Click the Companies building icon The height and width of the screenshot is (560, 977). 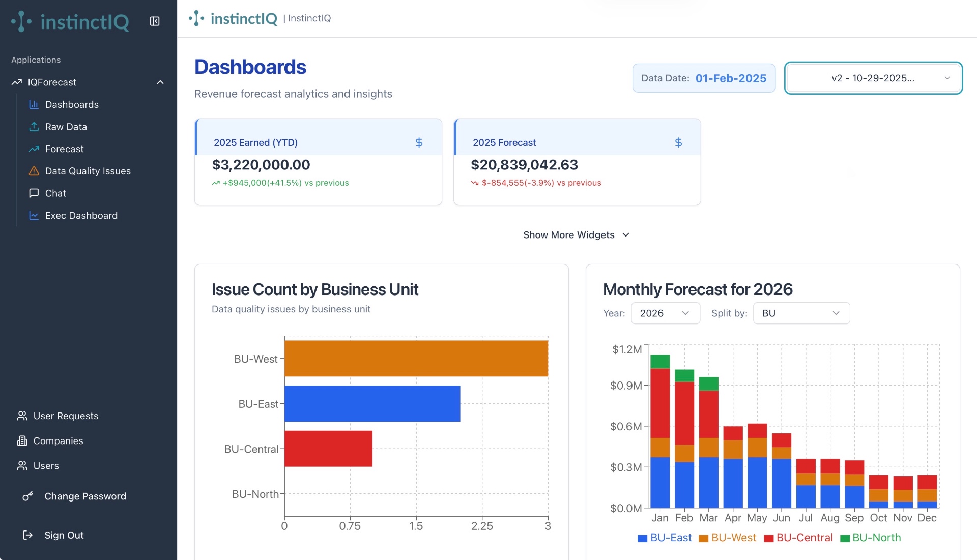22,441
